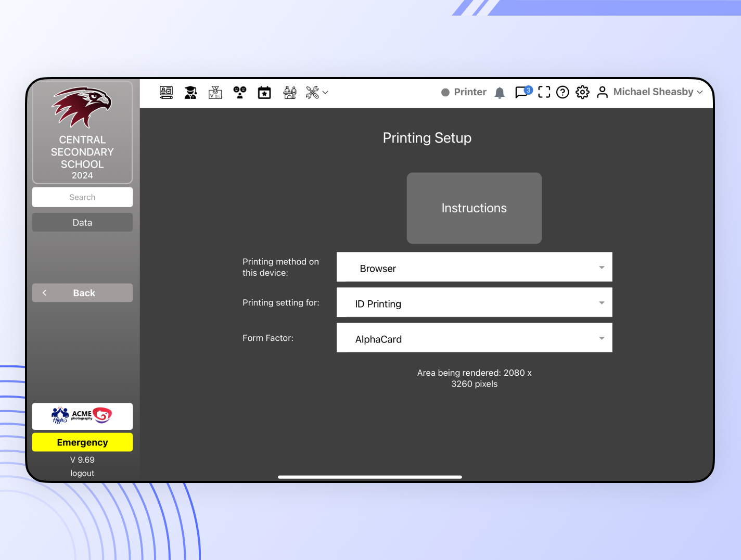Open application settings gear
The image size is (741, 560).
click(x=582, y=92)
